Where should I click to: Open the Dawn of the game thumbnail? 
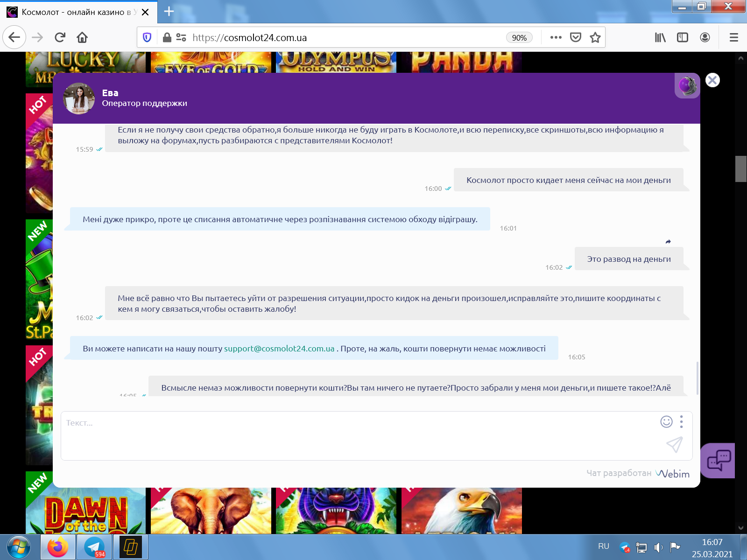(85, 511)
